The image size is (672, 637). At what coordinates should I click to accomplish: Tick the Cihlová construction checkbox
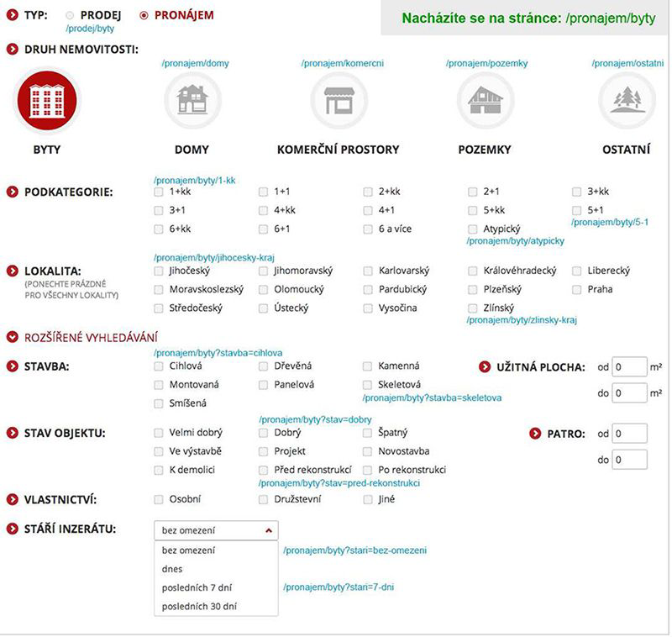click(159, 366)
